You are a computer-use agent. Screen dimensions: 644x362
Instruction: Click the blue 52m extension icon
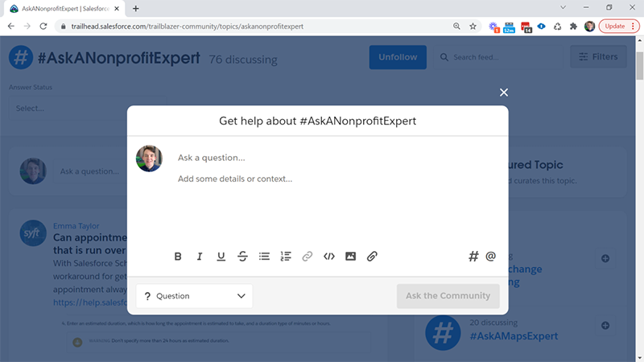[x=509, y=27]
